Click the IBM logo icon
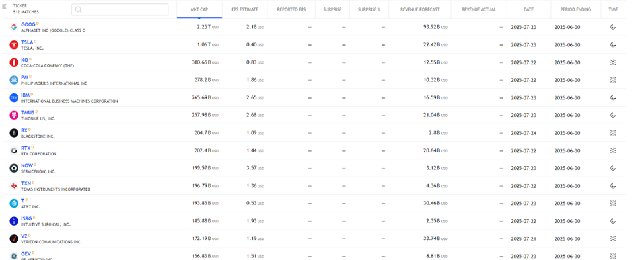 click(14, 98)
